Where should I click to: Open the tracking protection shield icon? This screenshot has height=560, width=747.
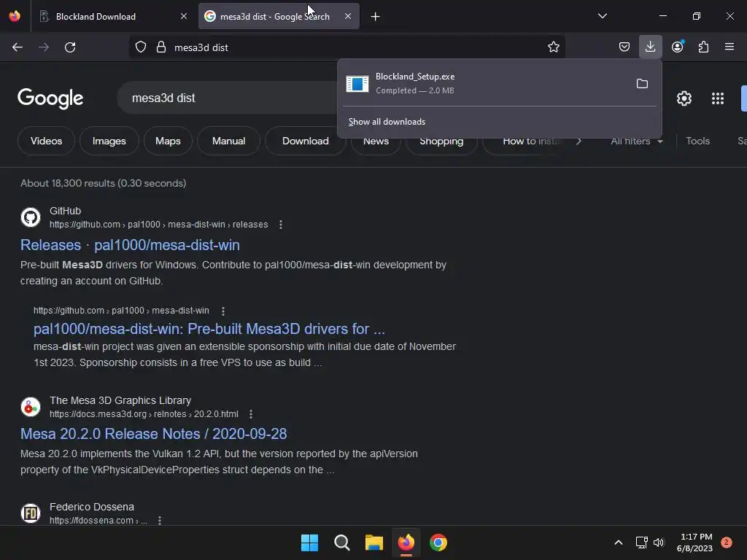point(141,47)
